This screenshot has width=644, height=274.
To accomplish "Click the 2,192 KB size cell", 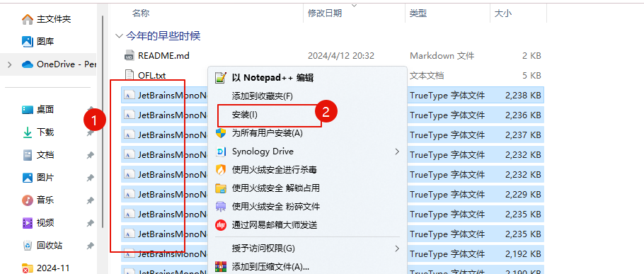I will coord(523,253).
